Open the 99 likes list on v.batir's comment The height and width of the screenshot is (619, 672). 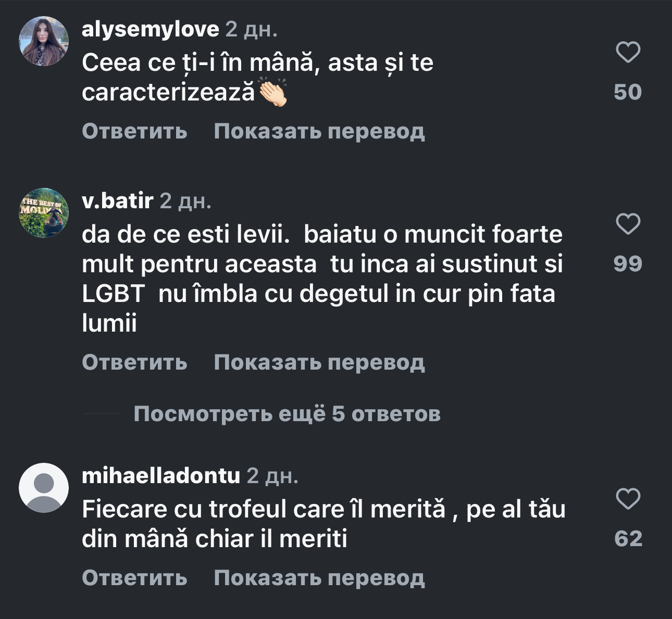click(x=628, y=264)
